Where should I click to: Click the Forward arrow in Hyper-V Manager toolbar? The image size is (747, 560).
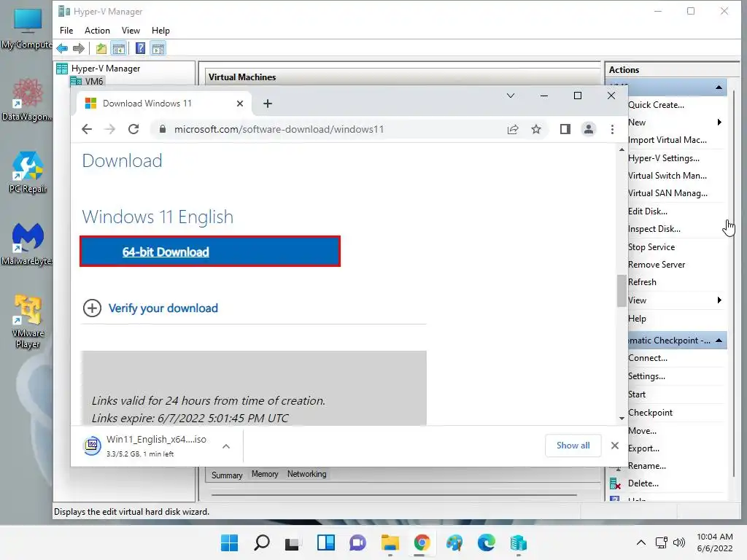79,48
